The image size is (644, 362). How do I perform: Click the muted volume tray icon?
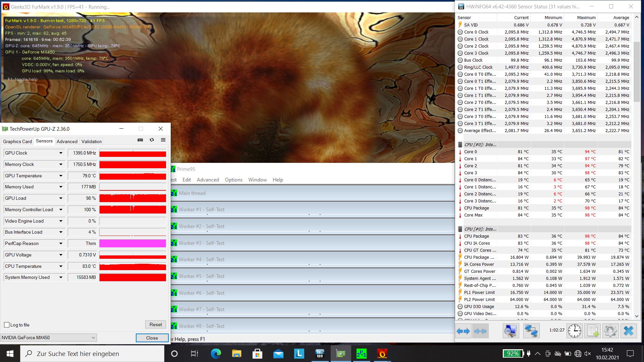pyautogui.click(x=588, y=354)
